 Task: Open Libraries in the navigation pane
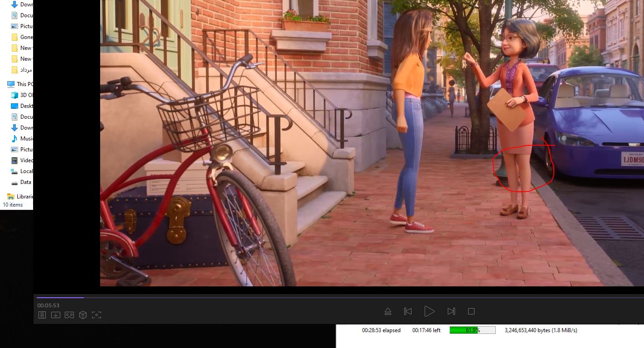click(x=24, y=197)
